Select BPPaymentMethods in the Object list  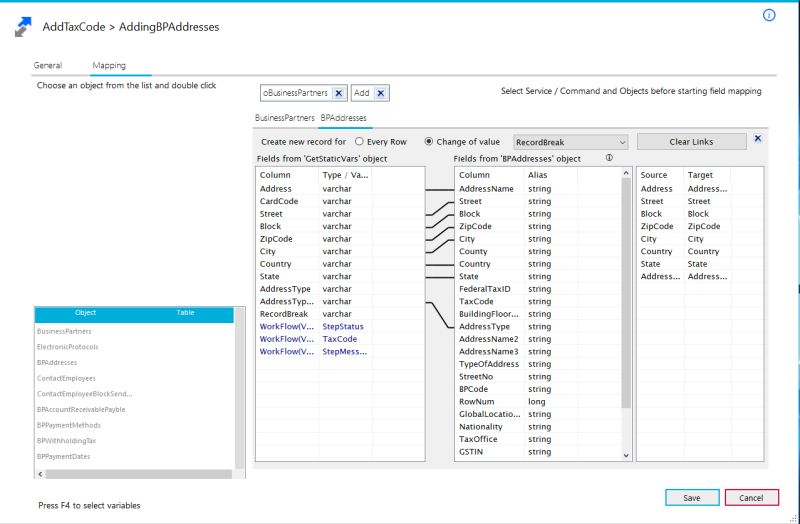[68, 425]
